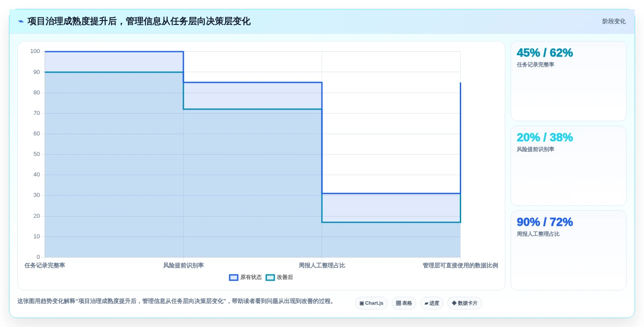Click the x-axis label 风险提前识别率

[183, 266]
